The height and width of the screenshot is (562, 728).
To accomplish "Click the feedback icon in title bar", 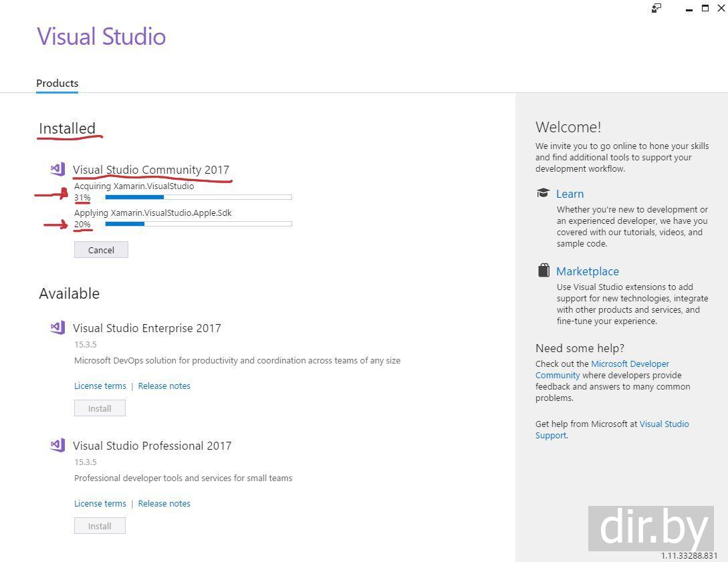I will (656, 8).
